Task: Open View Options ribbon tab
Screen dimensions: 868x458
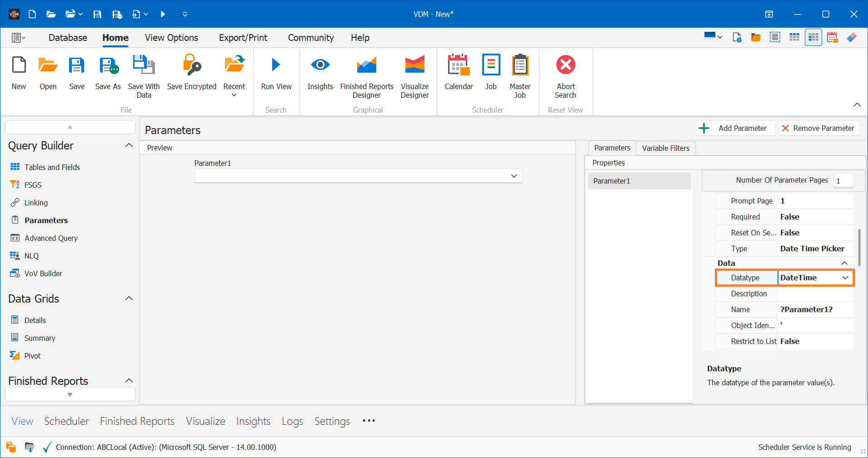Action: click(x=171, y=38)
